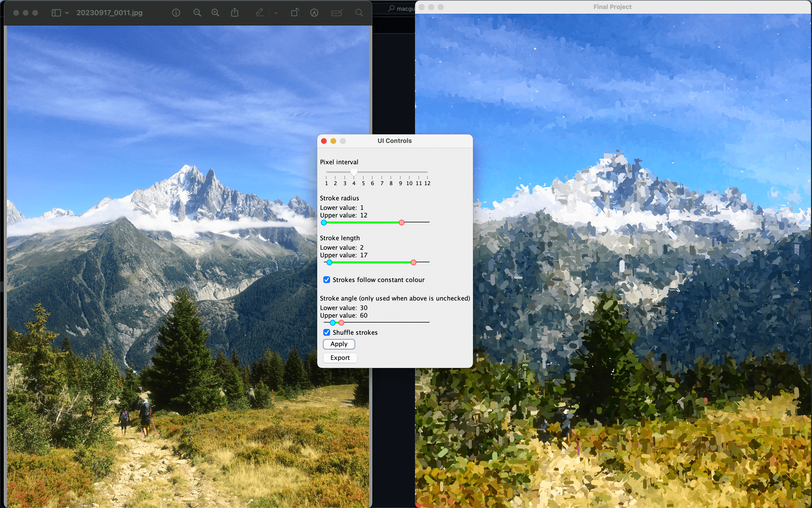The image size is (812, 508).
Task: Select the Highlight pencil tool
Action: coord(259,13)
